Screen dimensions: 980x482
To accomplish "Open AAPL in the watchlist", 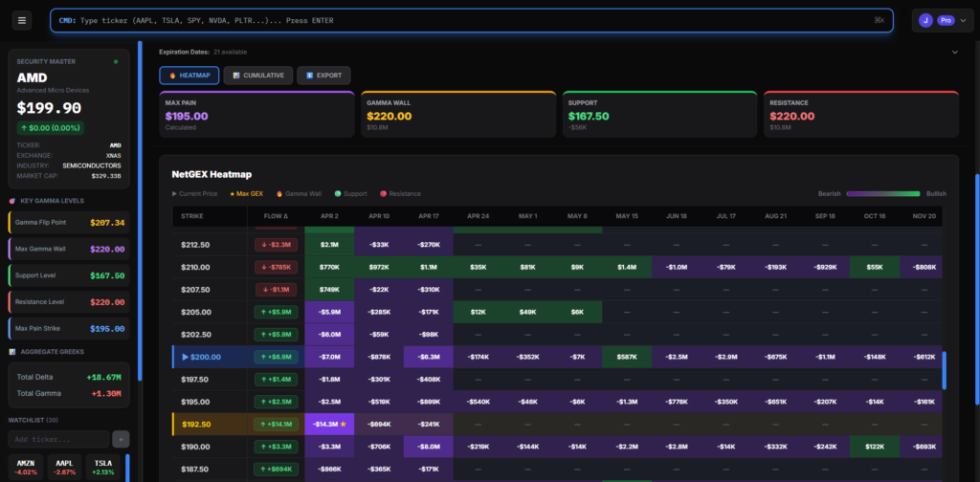I will click(64, 467).
